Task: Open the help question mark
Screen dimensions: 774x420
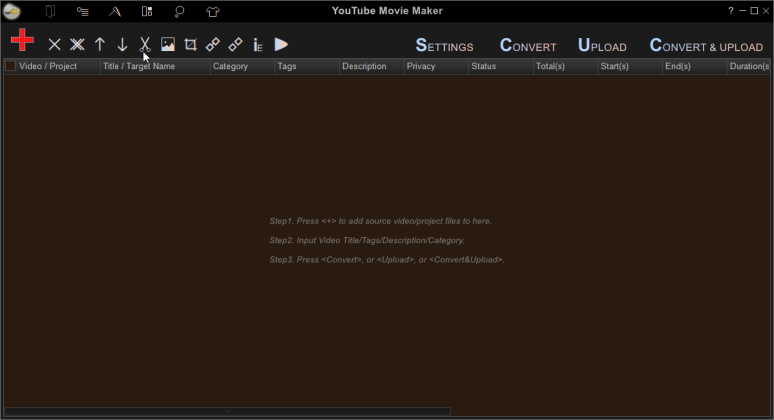Action: (731, 10)
